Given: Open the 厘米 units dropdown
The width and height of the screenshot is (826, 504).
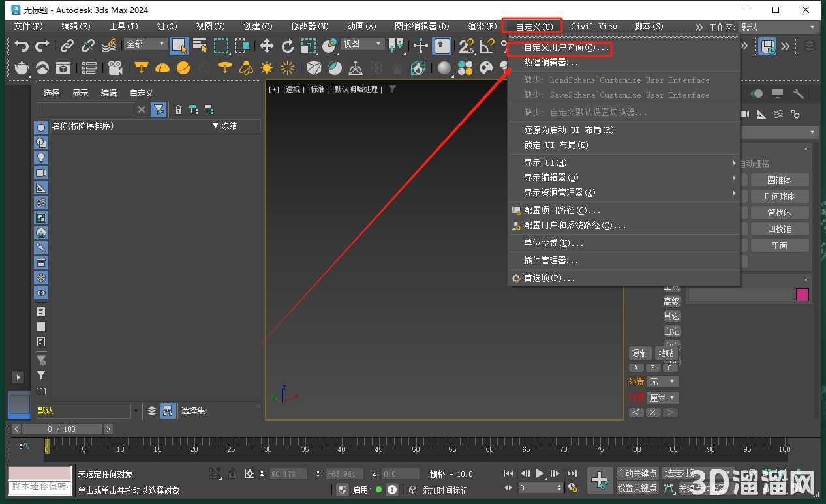Looking at the screenshot, I should [x=663, y=398].
